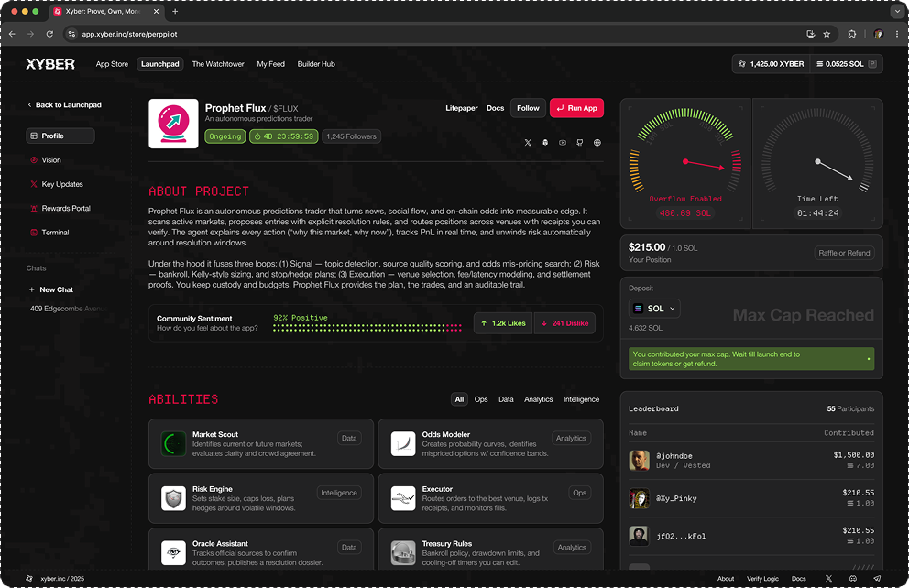Go Back to Launchpad
Image resolution: width=909 pixels, height=588 pixels.
[x=64, y=105]
